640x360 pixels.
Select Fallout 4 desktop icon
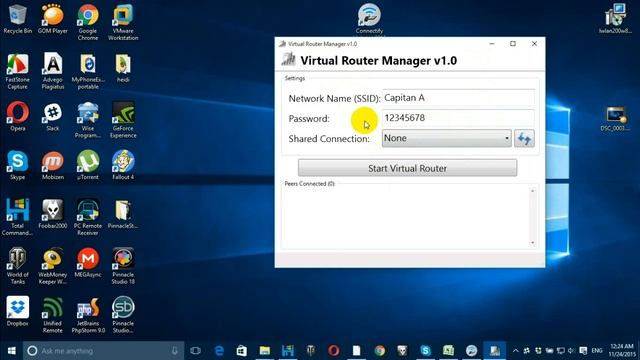123,165
